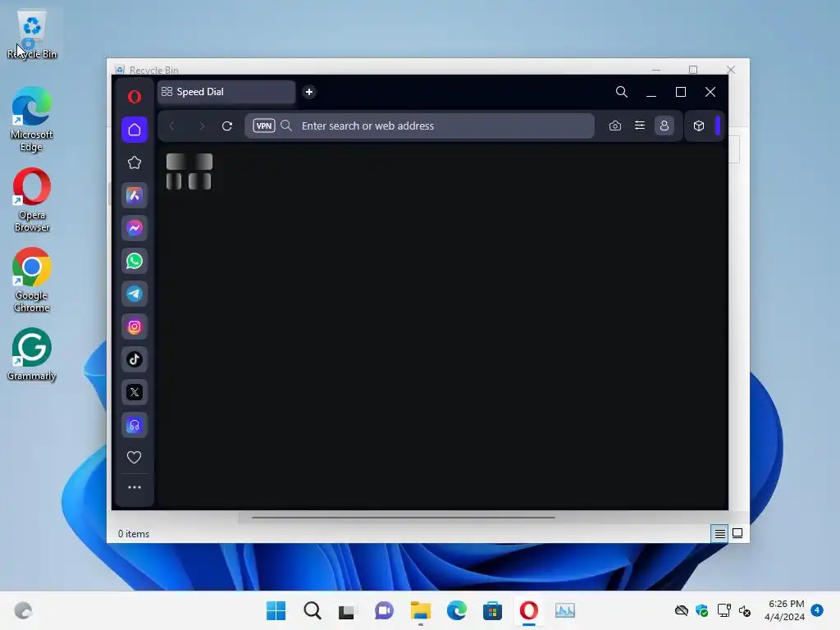Open Opera's search tabs magnifier
Image resolution: width=840 pixels, height=630 pixels.
click(x=622, y=92)
